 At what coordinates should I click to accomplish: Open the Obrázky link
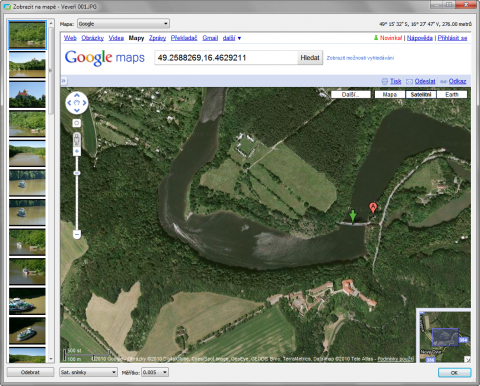click(93, 38)
